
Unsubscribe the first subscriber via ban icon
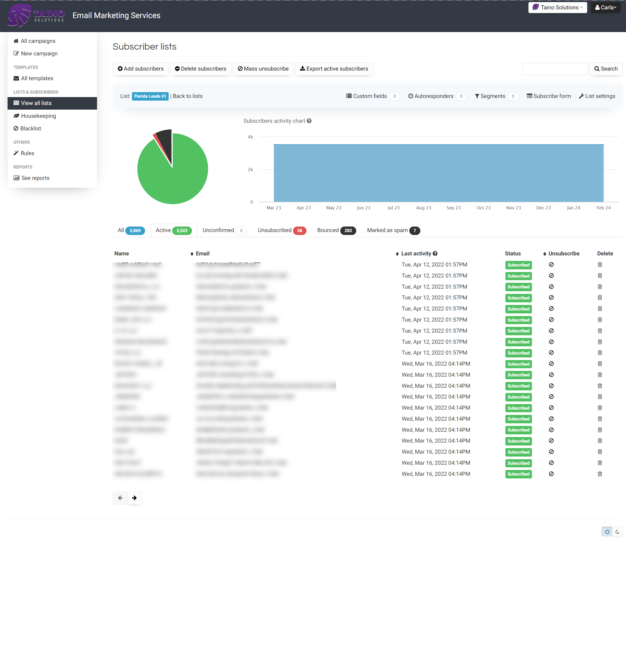pos(551,265)
